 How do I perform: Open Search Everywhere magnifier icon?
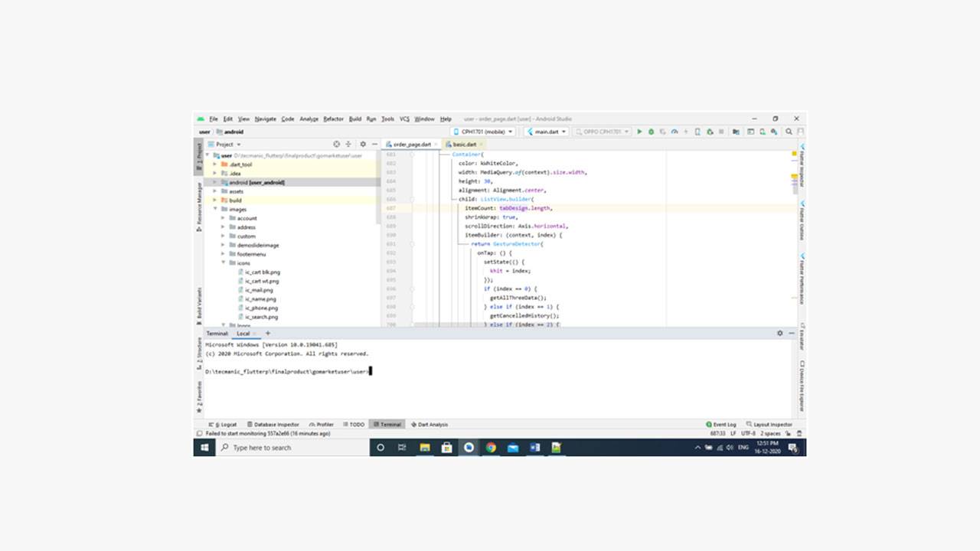point(789,132)
